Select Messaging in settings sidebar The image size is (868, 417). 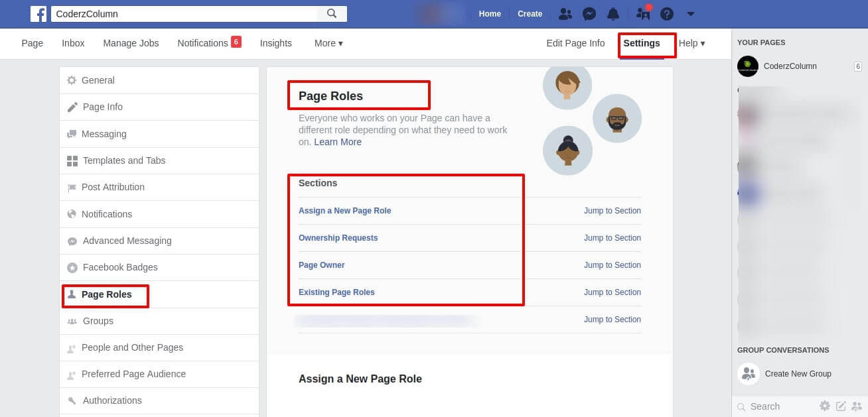(159, 134)
